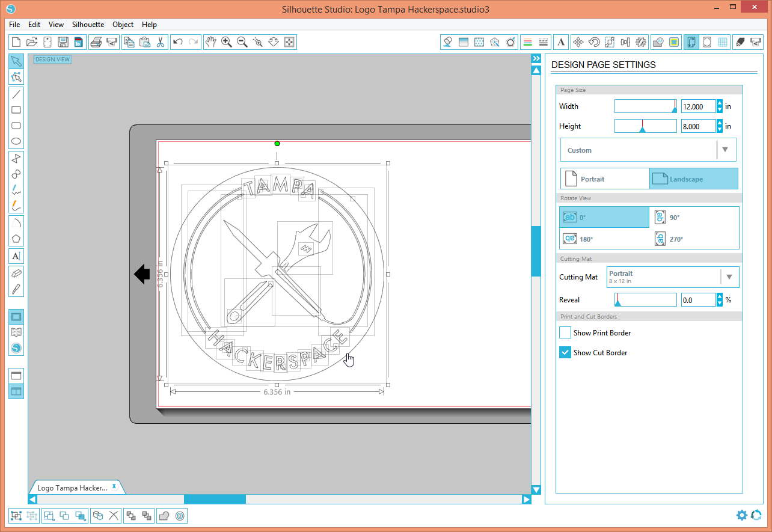Open the Silhouette menu
The height and width of the screenshot is (532, 772).
[x=88, y=25]
